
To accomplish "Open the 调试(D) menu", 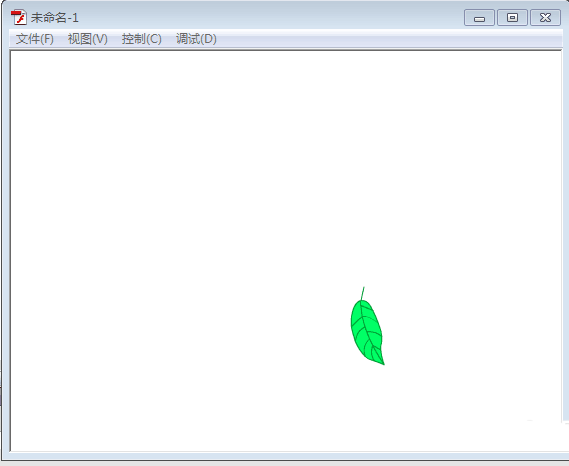I will (196, 39).
